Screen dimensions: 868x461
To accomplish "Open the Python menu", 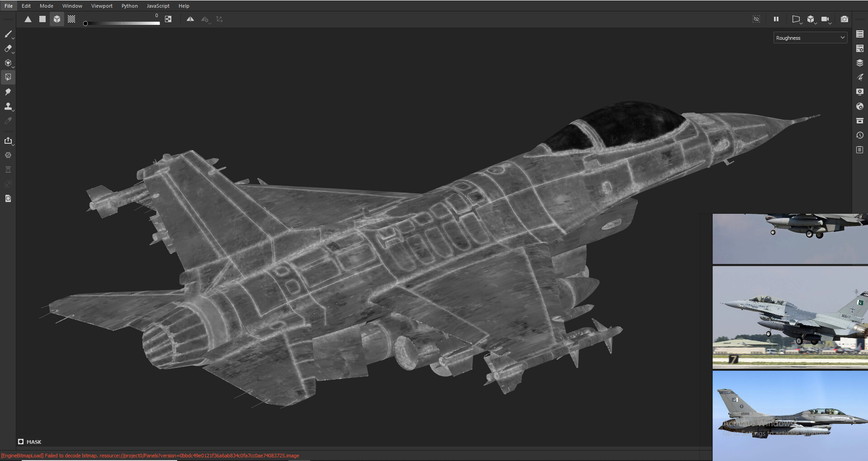I will (130, 6).
